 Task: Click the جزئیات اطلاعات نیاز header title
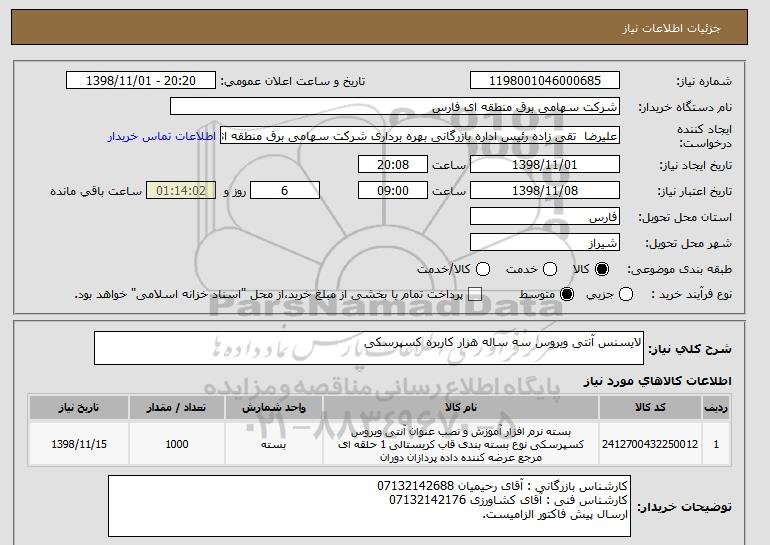pyautogui.click(x=671, y=28)
